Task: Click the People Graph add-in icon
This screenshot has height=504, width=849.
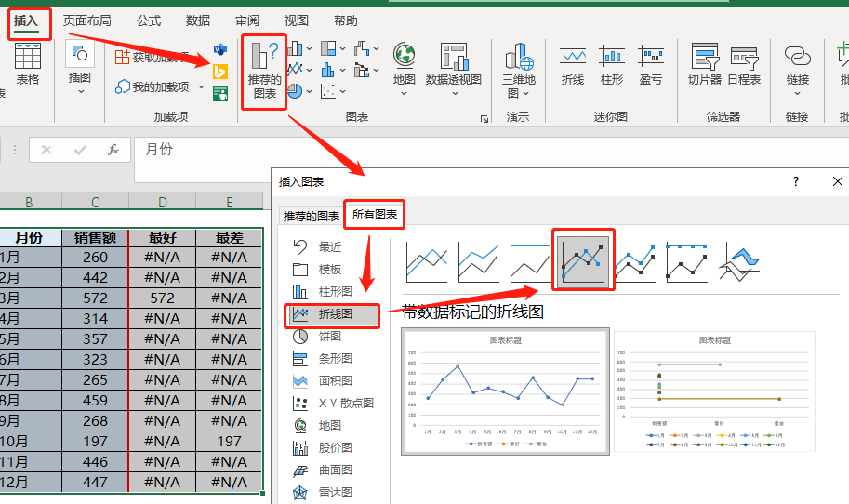Action: point(220,94)
